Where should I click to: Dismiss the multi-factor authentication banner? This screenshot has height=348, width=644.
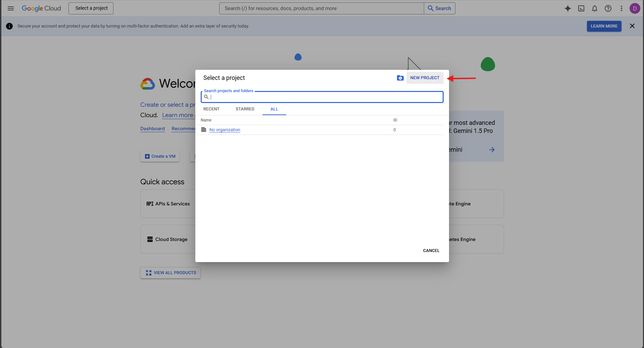point(632,26)
